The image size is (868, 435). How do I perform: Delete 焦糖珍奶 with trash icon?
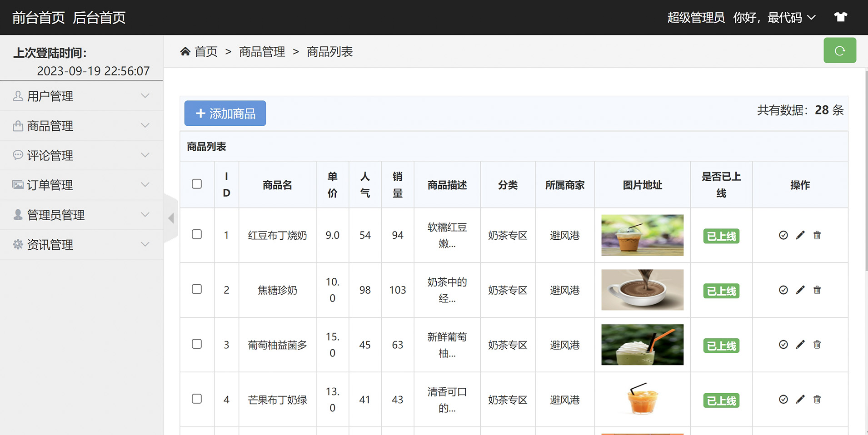(x=817, y=290)
